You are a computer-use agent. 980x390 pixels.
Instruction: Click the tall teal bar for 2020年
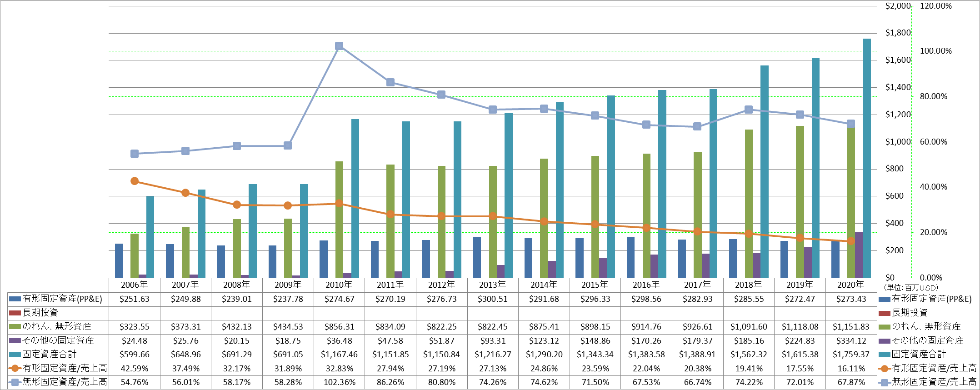click(867, 158)
